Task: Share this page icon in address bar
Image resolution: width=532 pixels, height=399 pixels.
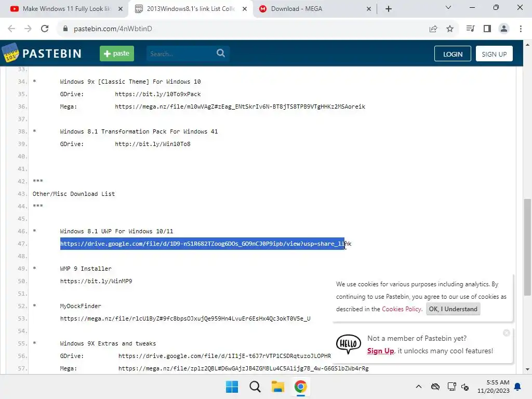Action: click(433, 29)
